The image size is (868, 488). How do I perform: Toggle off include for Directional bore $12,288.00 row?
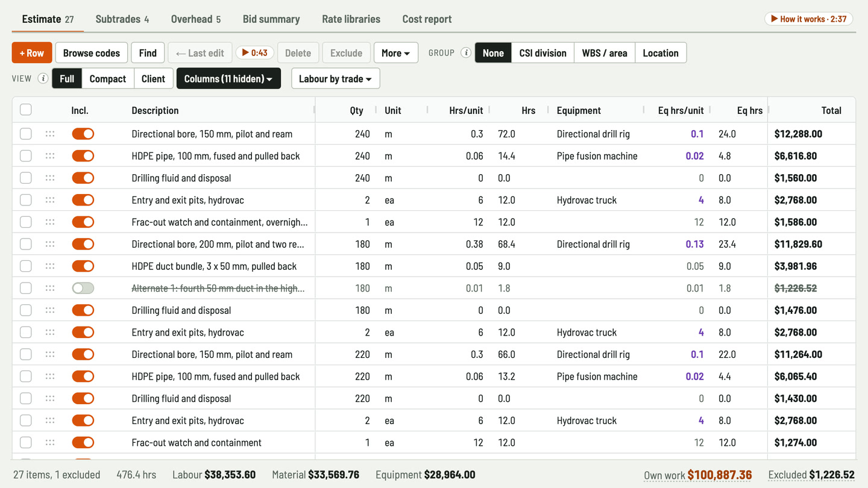coord(83,134)
